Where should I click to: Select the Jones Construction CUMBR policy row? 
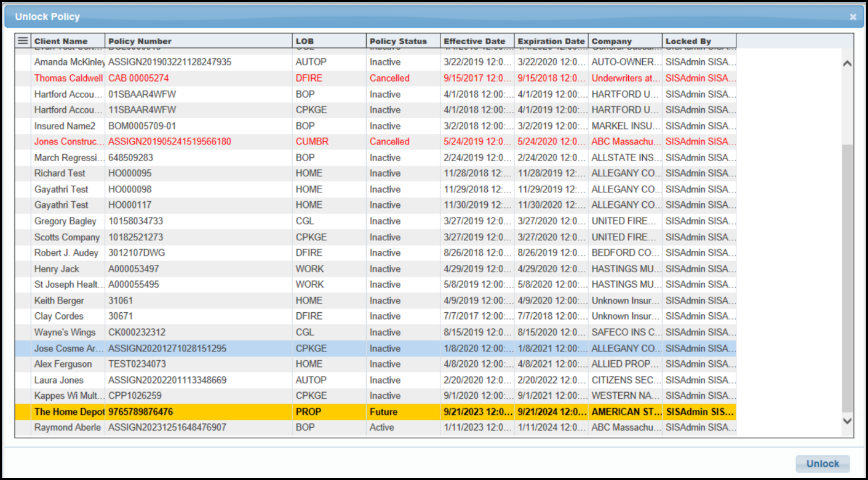(375, 142)
